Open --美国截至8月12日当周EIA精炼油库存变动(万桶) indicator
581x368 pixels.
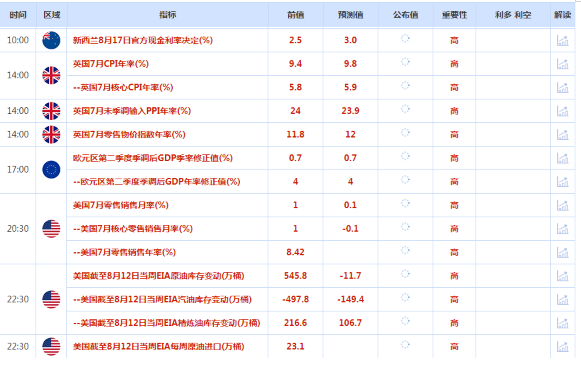(x=166, y=323)
